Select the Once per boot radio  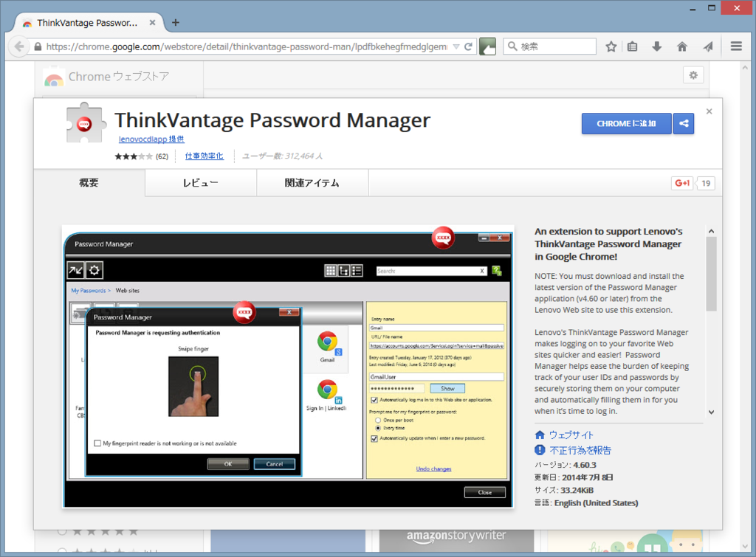coord(378,421)
